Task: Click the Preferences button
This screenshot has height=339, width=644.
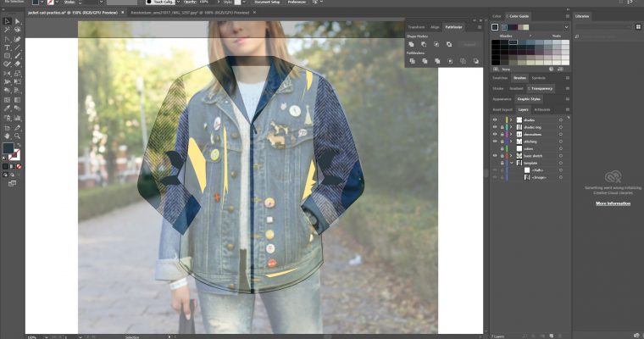Action: point(297,2)
